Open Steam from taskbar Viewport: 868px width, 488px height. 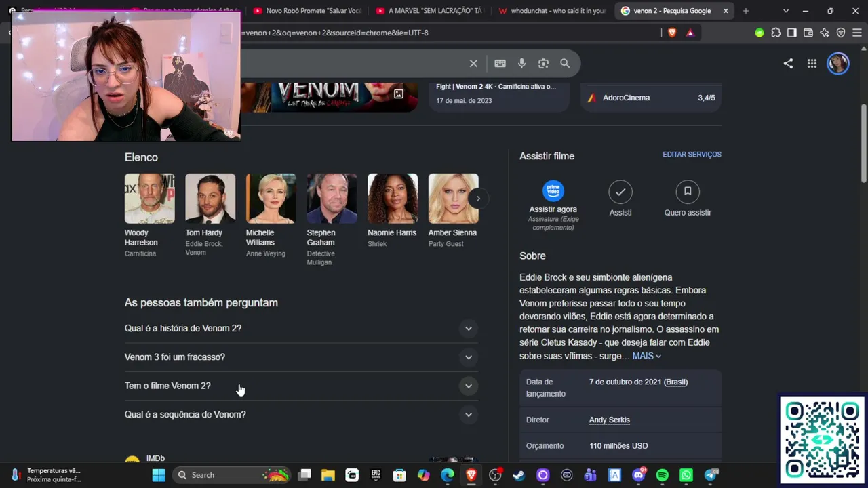[x=519, y=475]
